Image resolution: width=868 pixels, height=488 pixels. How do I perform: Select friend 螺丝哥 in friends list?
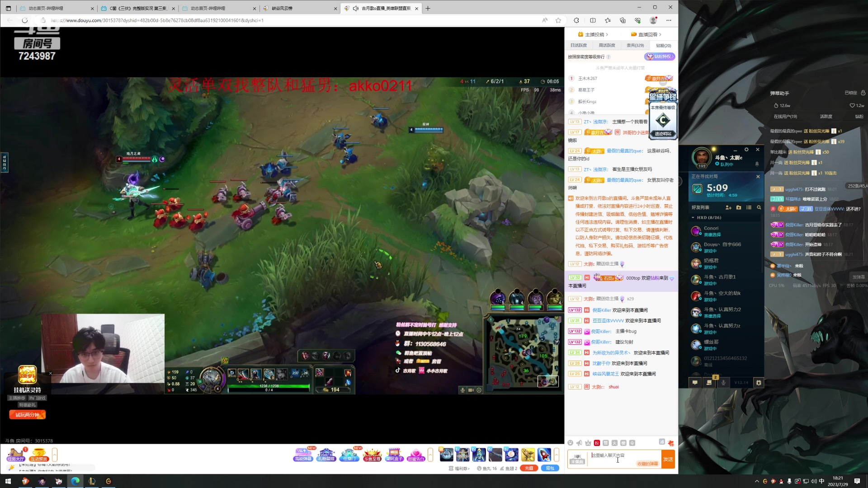click(726, 345)
